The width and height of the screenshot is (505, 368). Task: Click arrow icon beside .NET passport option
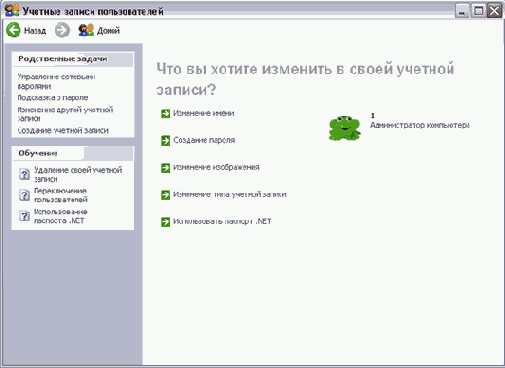(x=165, y=222)
